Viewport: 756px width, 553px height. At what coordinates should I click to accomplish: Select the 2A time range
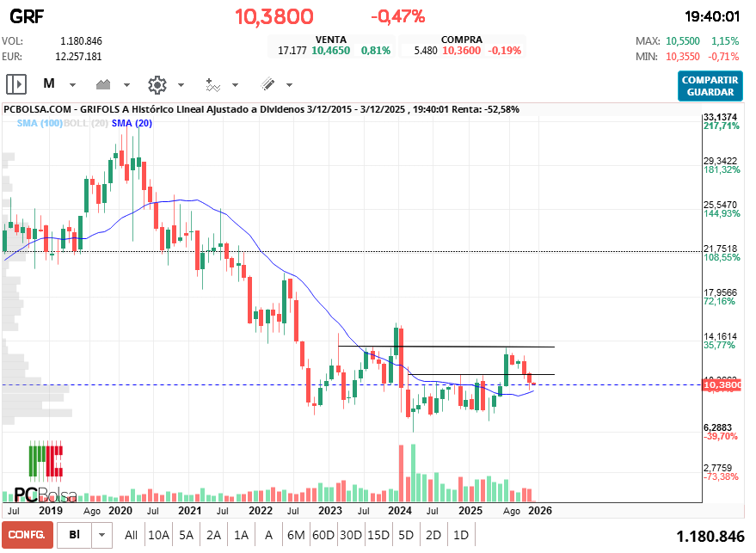pyautogui.click(x=213, y=535)
